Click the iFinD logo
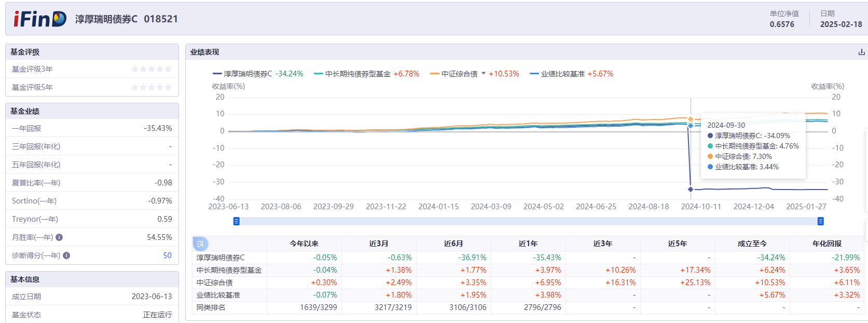The height and width of the screenshot is (323, 868). point(40,19)
